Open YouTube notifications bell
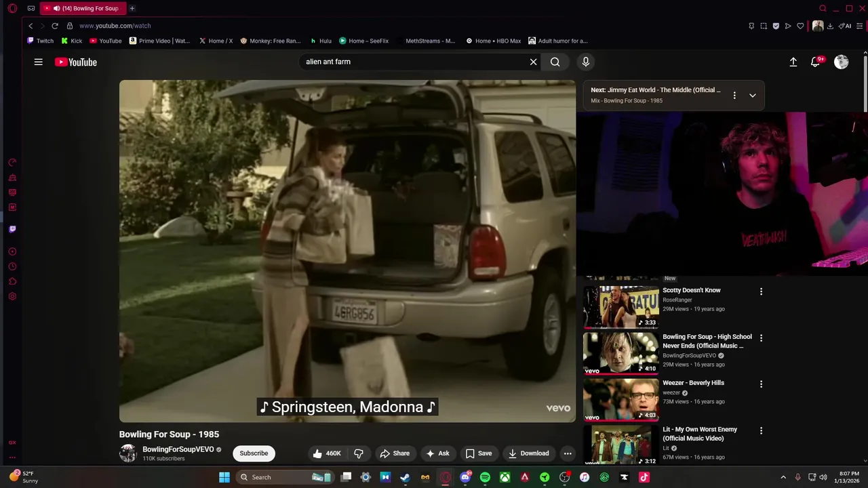Viewport: 868px width, 488px height. pos(816,62)
